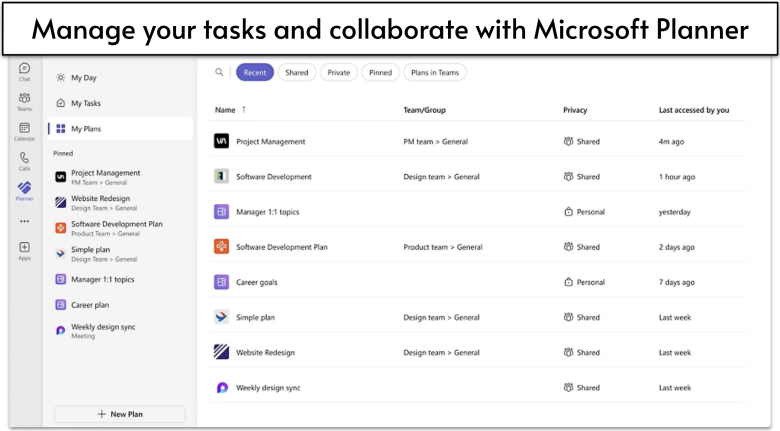Screen dimensions: 780x431
Task: Open the Weekly design sync name in the table
Action: [x=268, y=388]
